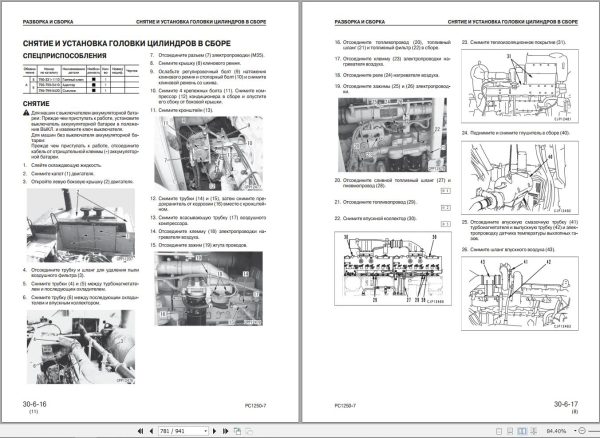Click page number 30-6-17
Viewport: 600px width, 438px height.
pyautogui.click(x=566, y=404)
